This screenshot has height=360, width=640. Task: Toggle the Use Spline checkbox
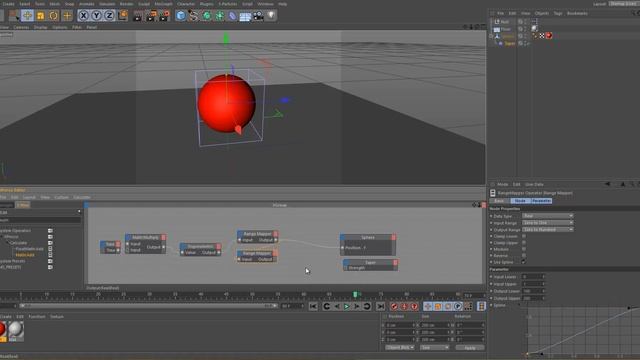point(524,262)
